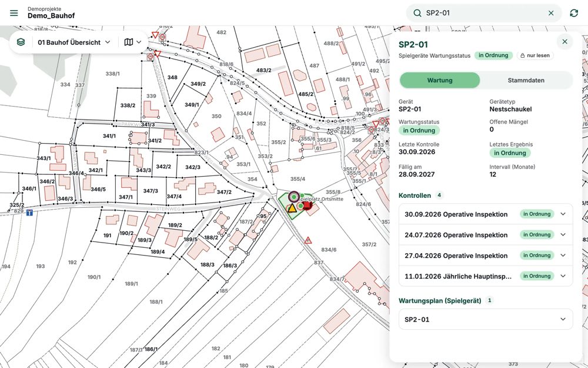Select the red square marker on playground
Image resolution: width=588 pixels, height=368 pixels.
pyautogui.click(x=307, y=205)
